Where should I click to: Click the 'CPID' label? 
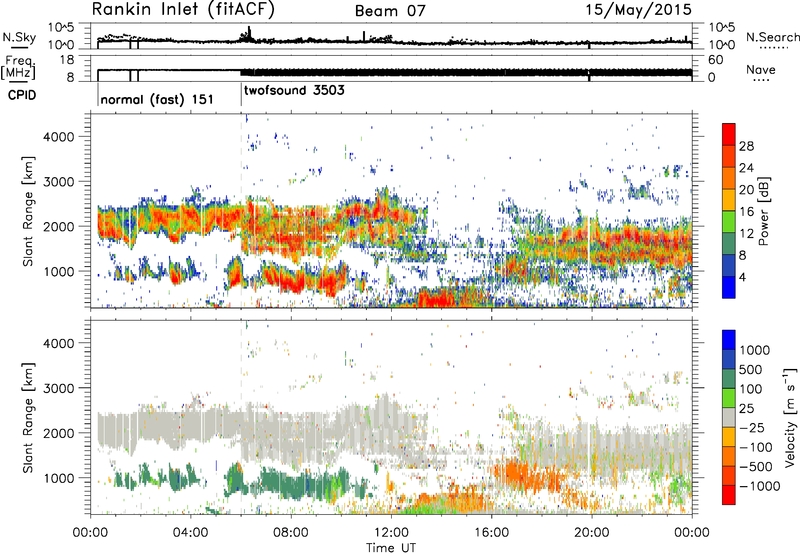pos(22,95)
